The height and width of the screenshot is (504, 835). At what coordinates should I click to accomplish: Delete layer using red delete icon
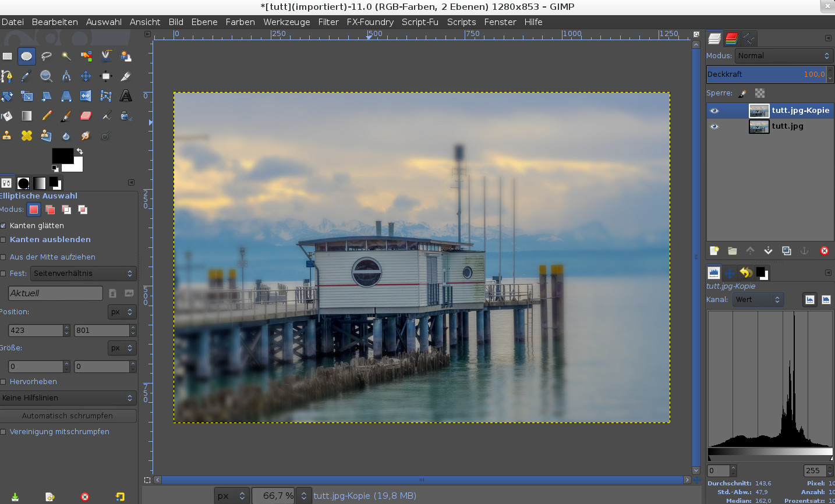click(824, 251)
